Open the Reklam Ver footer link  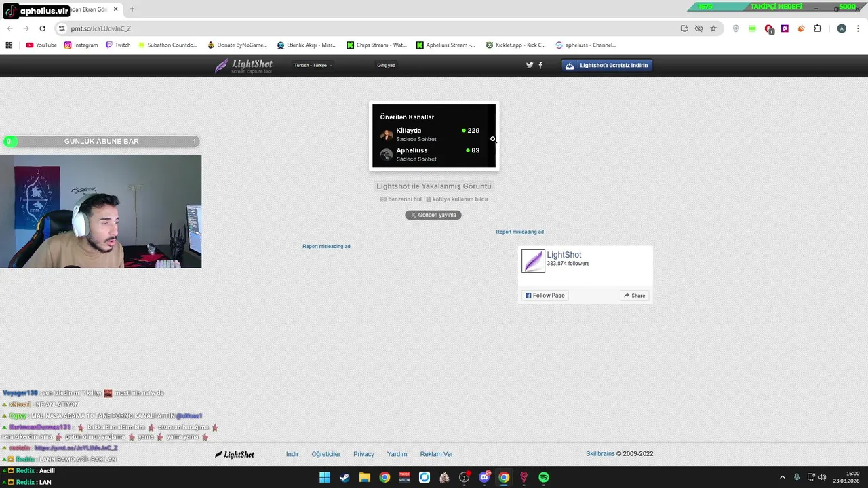click(x=437, y=454)
